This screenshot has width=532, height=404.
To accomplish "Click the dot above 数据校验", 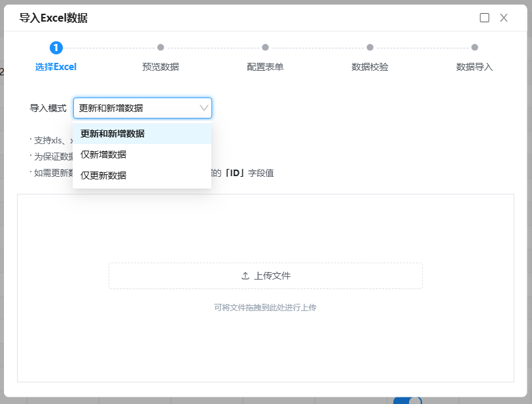I will pos(370,47).
